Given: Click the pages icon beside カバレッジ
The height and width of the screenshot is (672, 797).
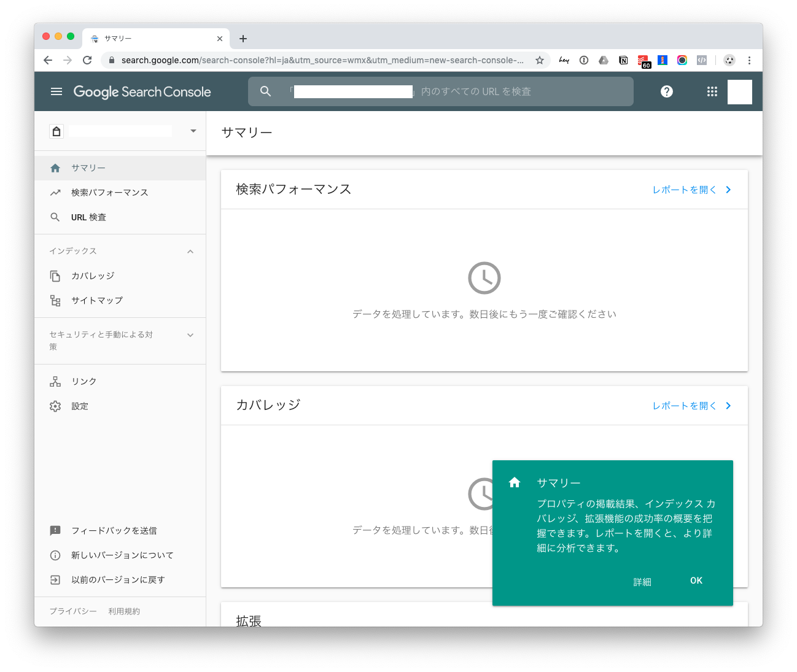Looking at the screenshot, I should pos(55,276).
